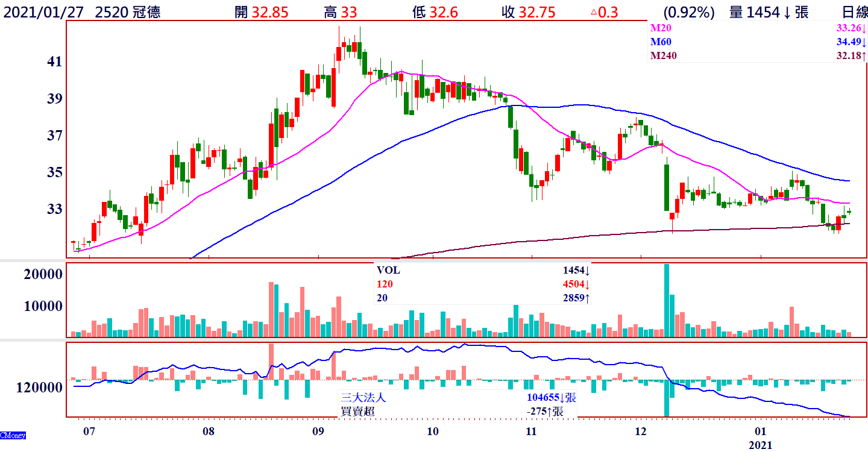
Task: Click the closing price 收 32.75
Action: pos(528,13)
